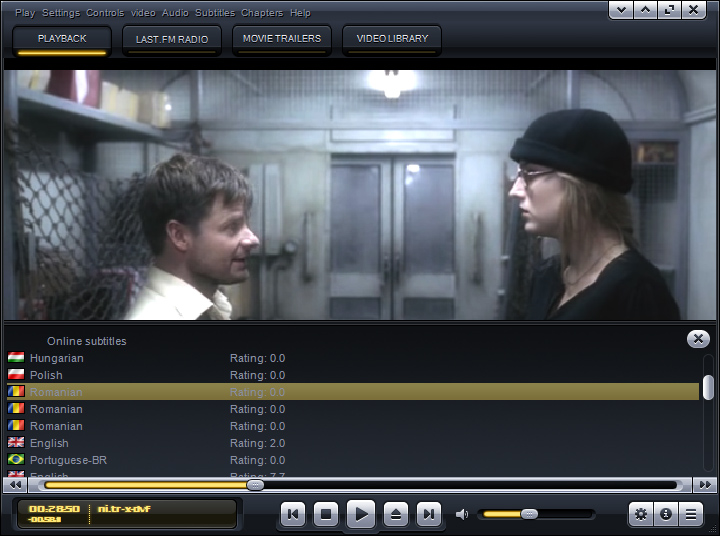The width and height of the screenshot is (720, 536).
Task: Click the video display area
Action: [360, 194]
